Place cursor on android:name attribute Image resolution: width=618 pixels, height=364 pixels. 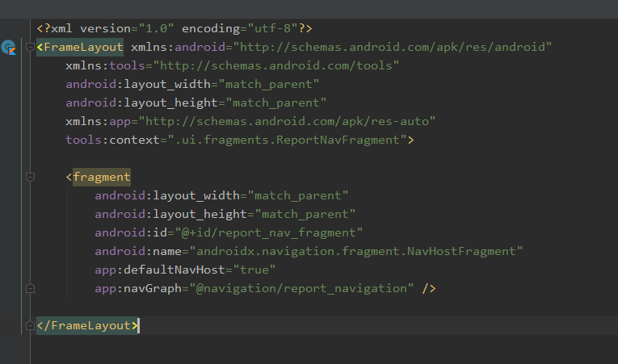138,251
